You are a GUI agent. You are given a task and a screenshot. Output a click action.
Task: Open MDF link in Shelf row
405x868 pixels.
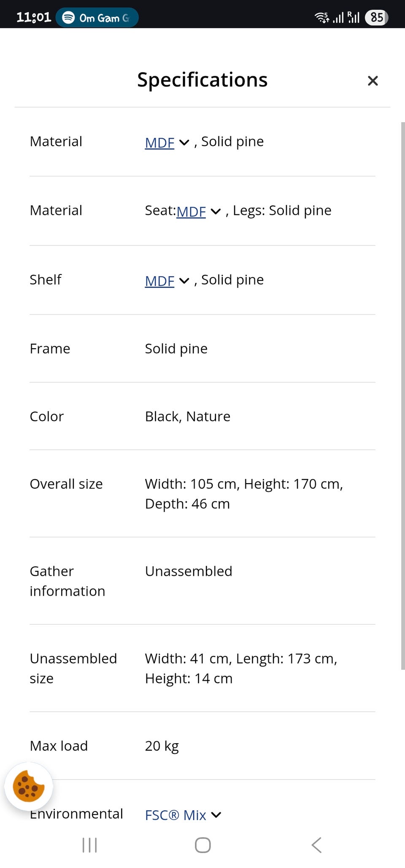pos(159,281)
